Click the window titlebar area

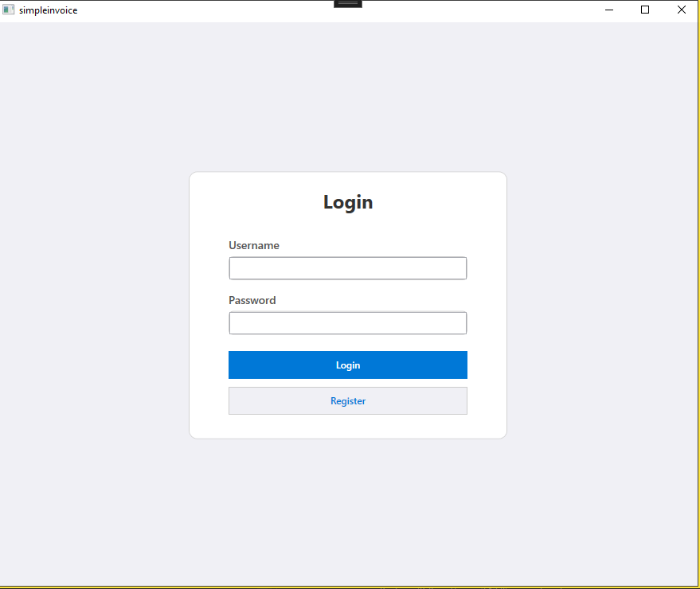coord(239,10)
